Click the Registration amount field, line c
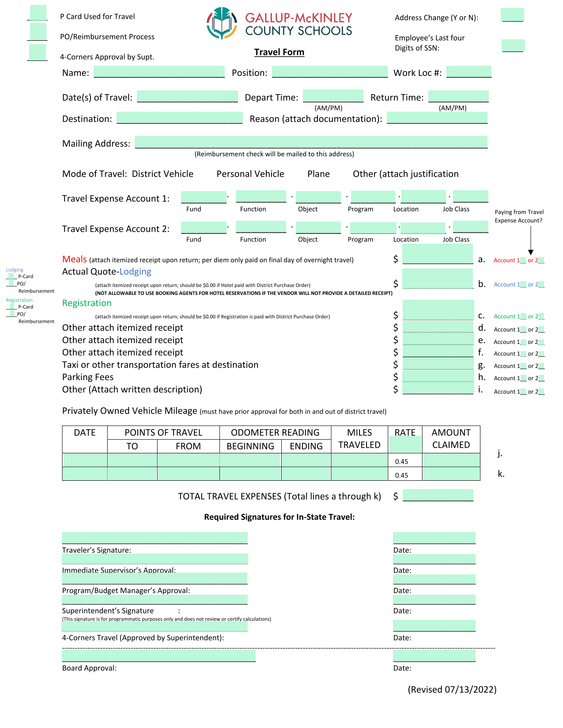The image size is (563, 728). coord(438,310)
